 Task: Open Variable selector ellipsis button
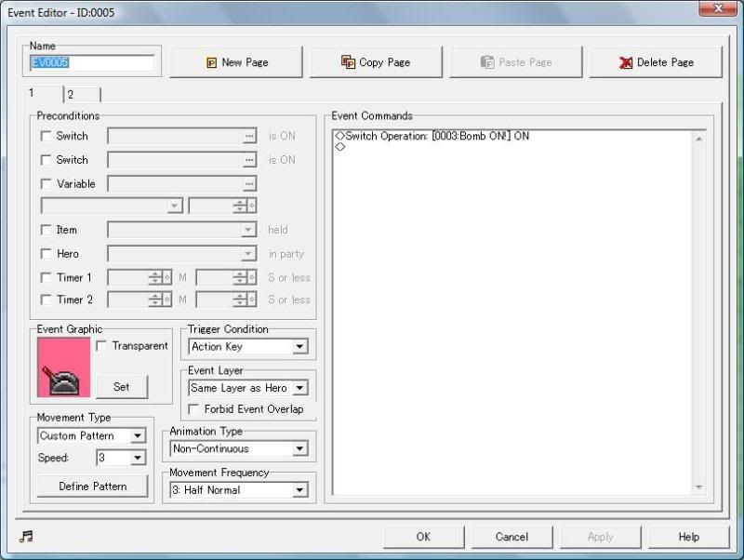point(249,183)
